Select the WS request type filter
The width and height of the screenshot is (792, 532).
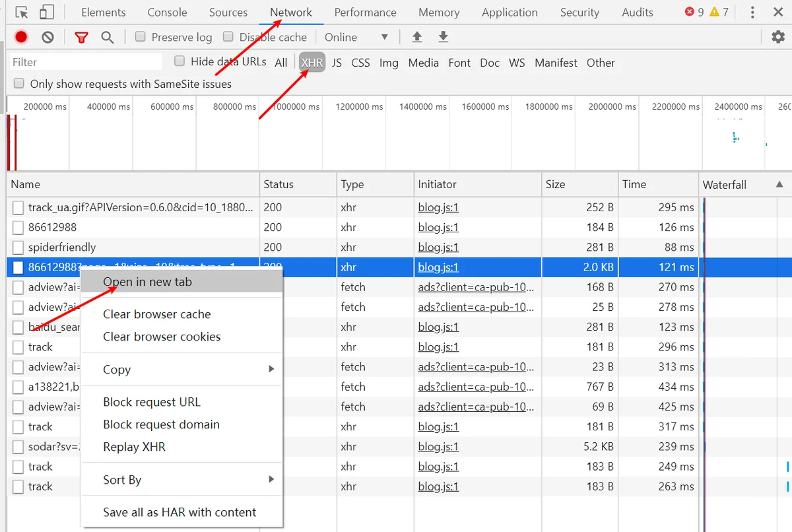pyautogui.click(x=517, y=63)
